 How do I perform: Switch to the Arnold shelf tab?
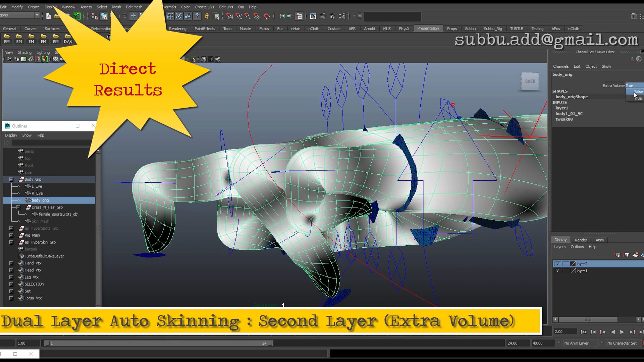[369, 28]
